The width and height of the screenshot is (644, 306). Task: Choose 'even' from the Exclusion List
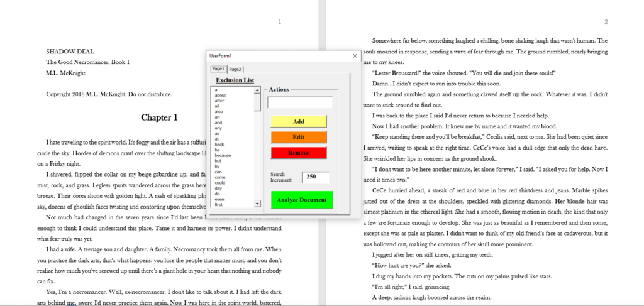pos(219,199)
